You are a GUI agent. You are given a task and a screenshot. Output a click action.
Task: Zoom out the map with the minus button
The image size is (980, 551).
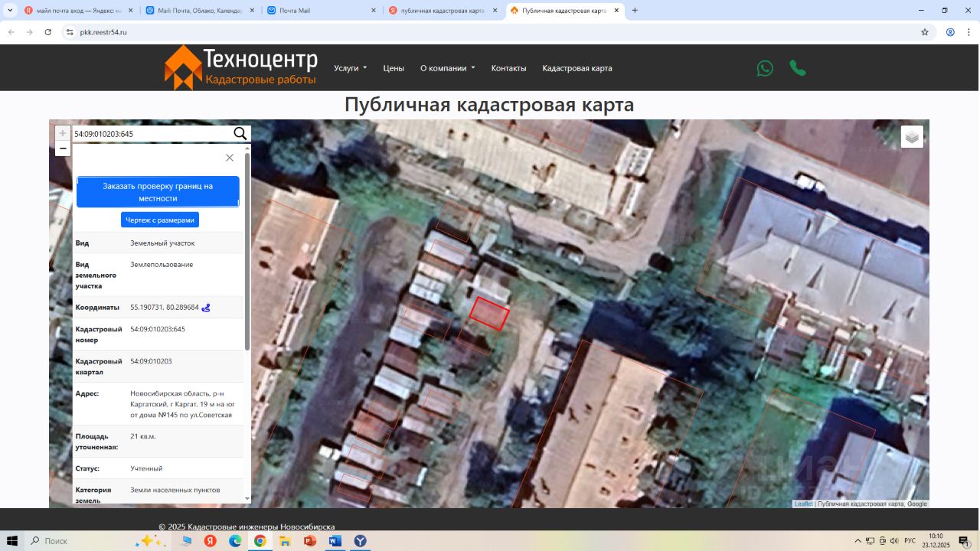click(63, 148)
